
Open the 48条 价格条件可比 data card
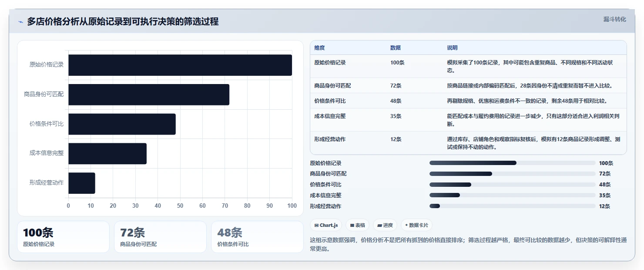[x=257, y=237]
